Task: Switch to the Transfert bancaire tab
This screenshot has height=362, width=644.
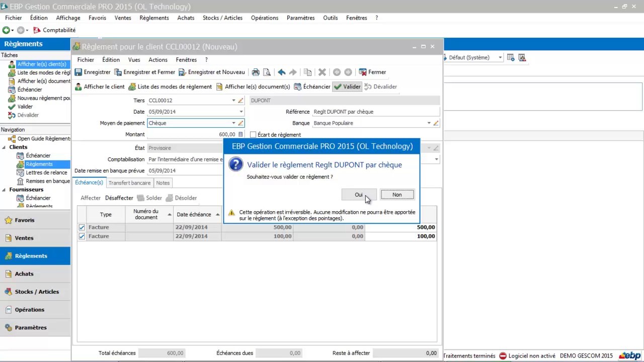Action: [x=129, y=183]
